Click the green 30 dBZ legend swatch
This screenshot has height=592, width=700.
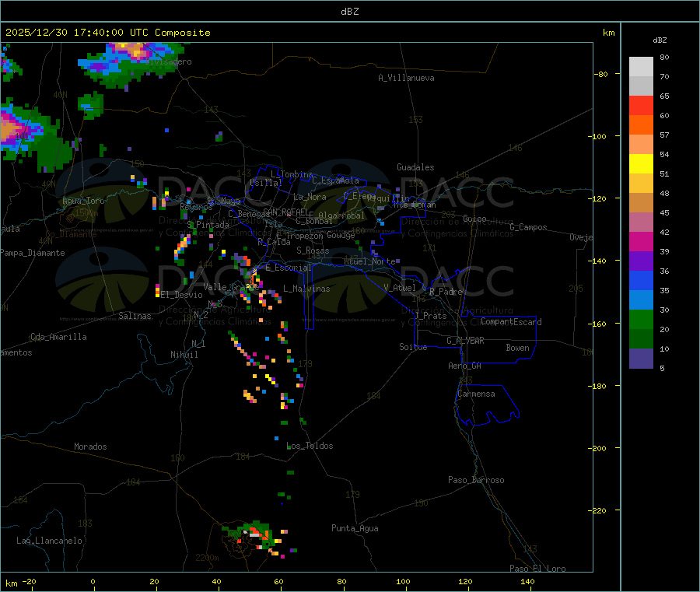[x=641, y=319]
